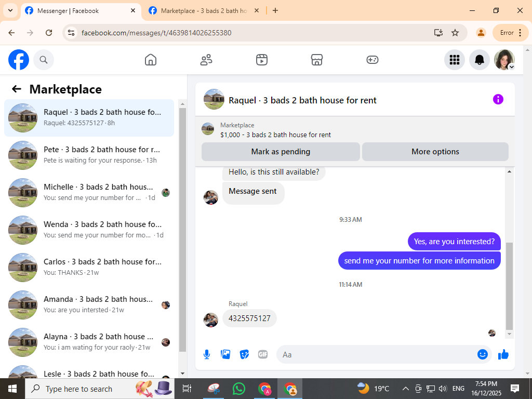Open the Marketplace storefront icon
This screenshot has width=532, height=399.
click(317, 60)
